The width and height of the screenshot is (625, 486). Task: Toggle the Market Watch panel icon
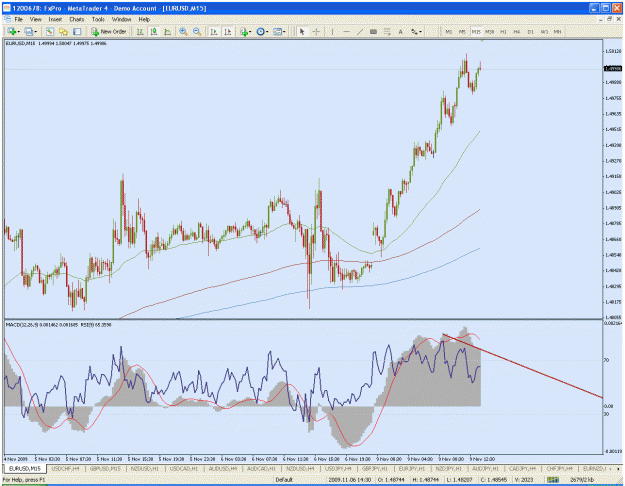pos(49,31)
